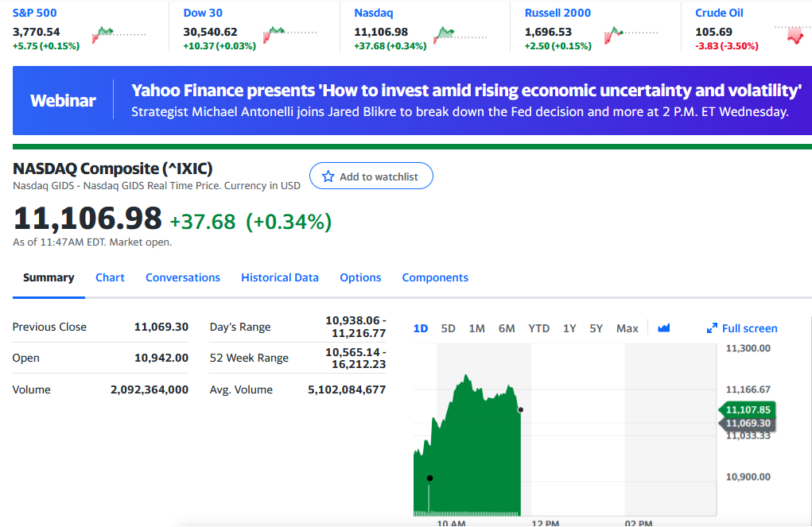
Task: Click the NASDAQ Composite (^IXIC) heading
Action: click(112, 169)
